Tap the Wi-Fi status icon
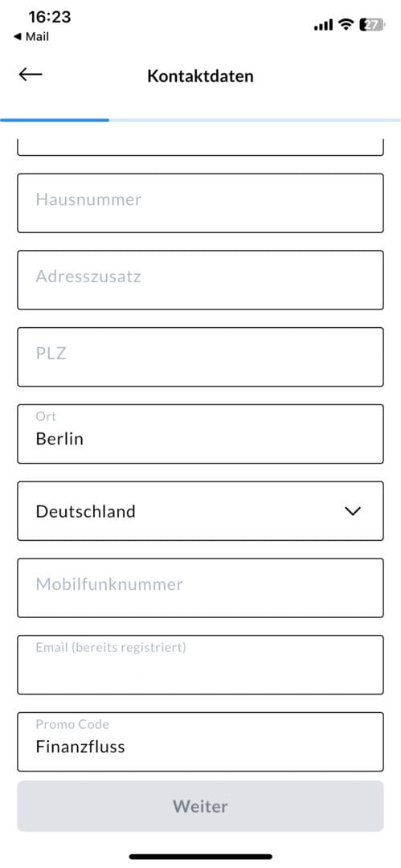The width and height of the screenshot is (401, 868). (x=346, y=24)
